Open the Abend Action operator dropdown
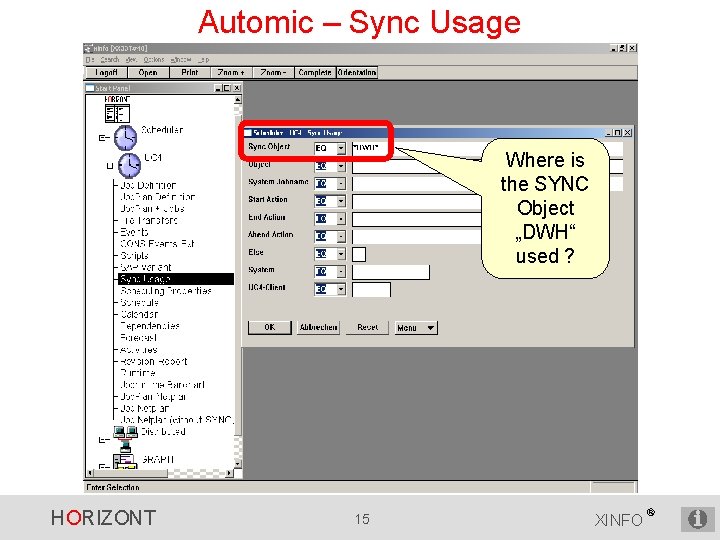 pyautogui.click(x=341, y=236)
